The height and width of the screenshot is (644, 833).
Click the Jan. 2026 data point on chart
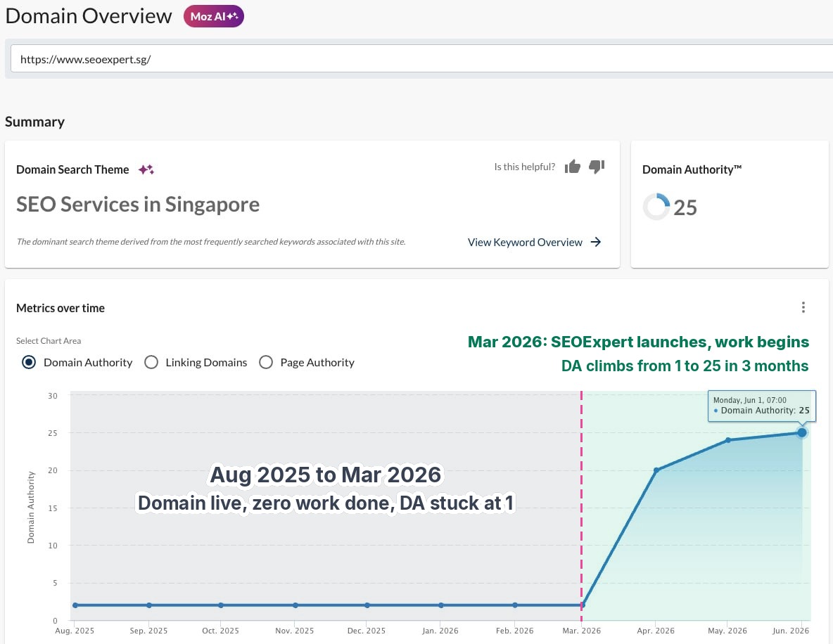[441, 605]
